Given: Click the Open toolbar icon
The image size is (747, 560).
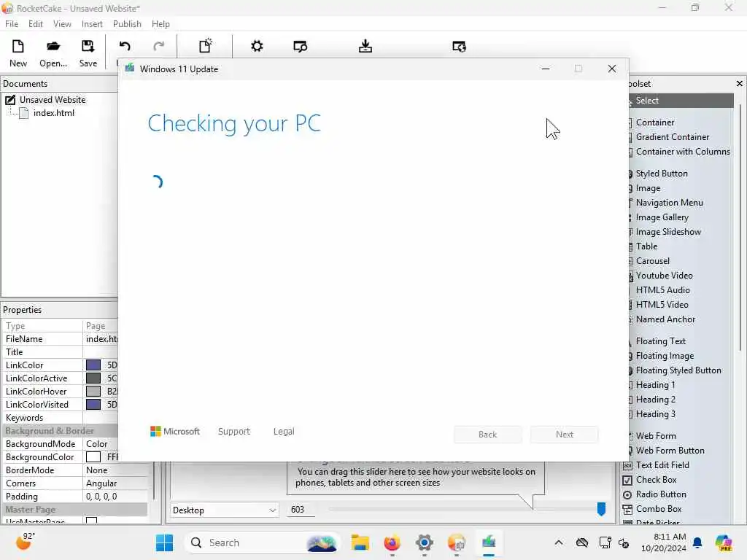Looking at the screenshot, I should pos(53,46).
